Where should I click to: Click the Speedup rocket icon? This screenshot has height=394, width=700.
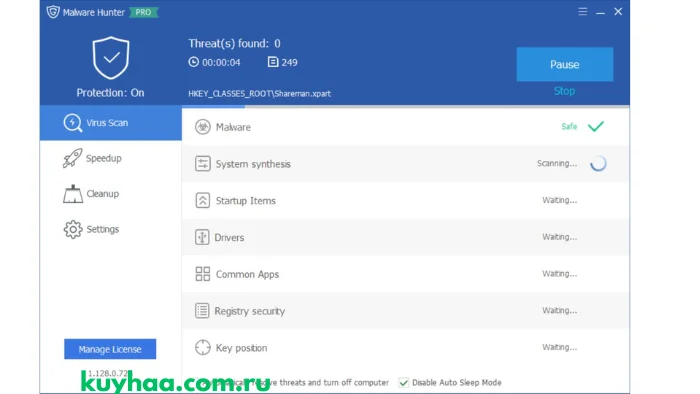(72, 158)
